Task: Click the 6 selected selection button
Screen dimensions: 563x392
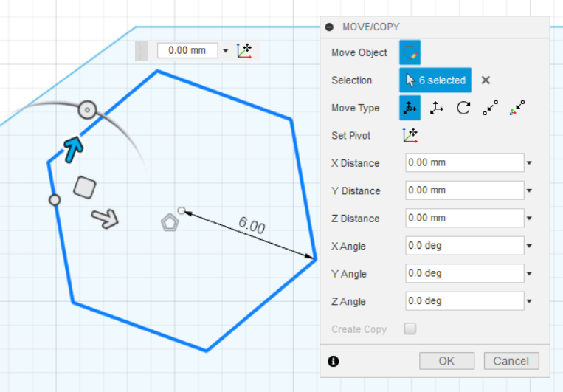Action: click(435, 80)
